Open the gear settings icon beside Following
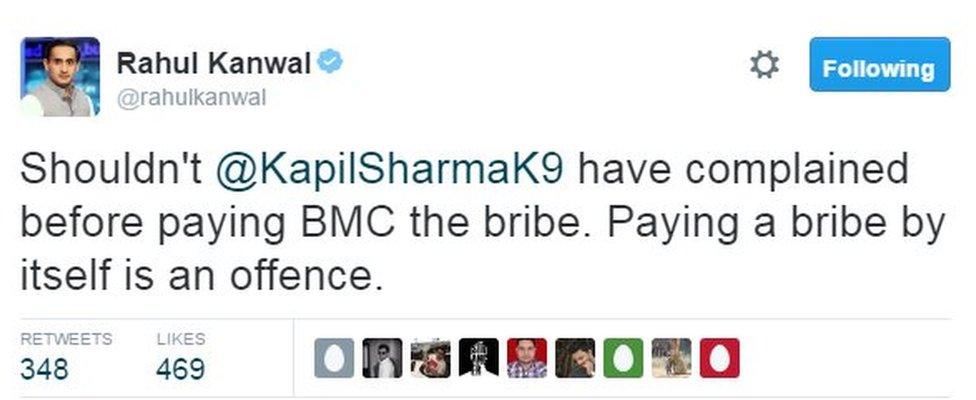The width and height of the screenshot is (976, 400). coord(764,65)
